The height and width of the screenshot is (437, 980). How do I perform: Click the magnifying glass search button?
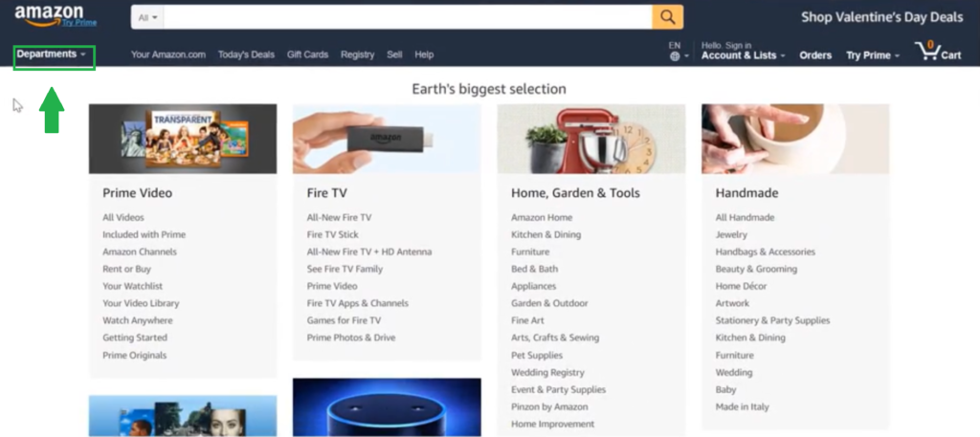(x=667, y=17)
